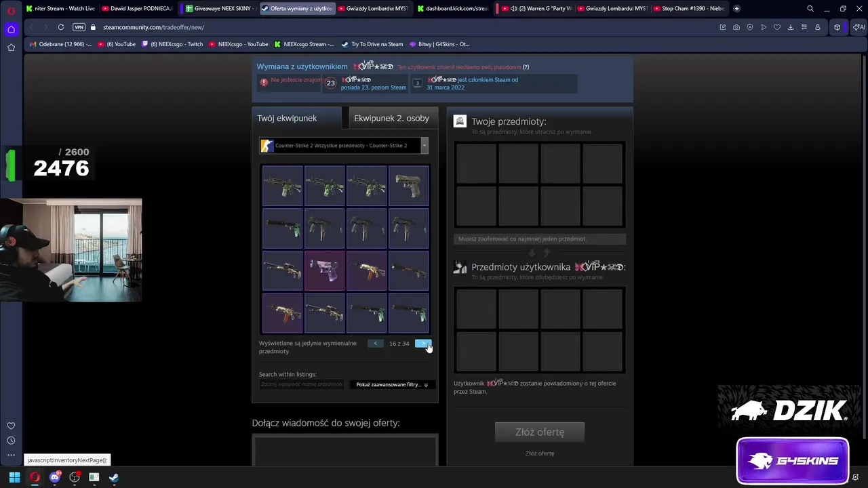
Task: Open Discord from the taskbar
Action: (x=55, y=477)
